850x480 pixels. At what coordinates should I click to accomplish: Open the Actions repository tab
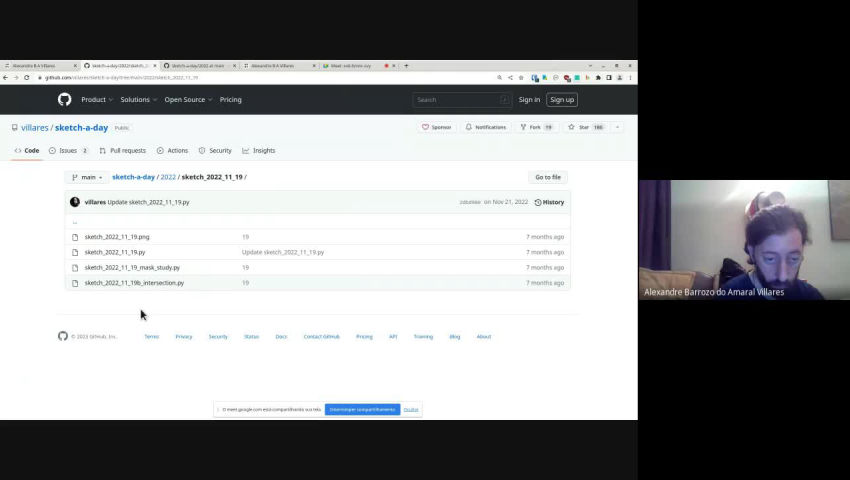point(172,151)
